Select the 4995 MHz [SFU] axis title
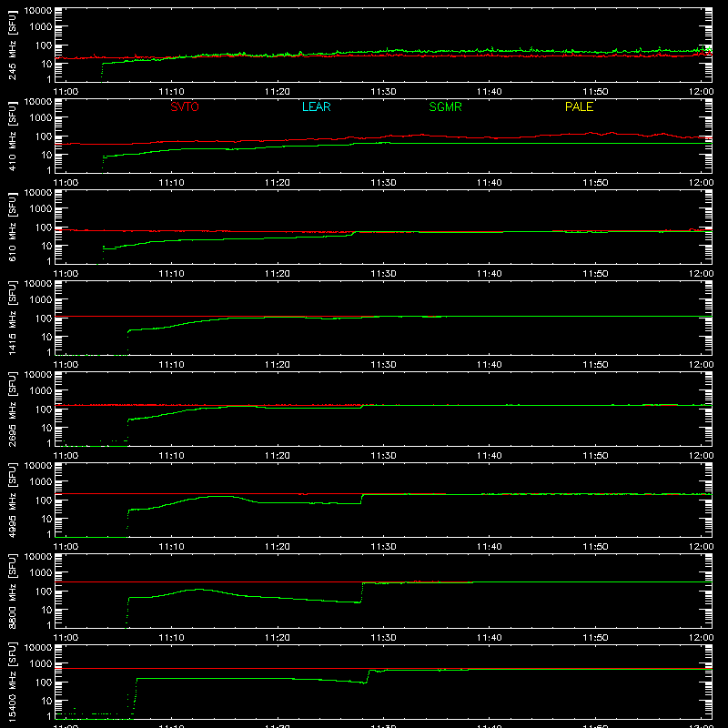This screenshot has width=728, height=728. coord(12,500)
